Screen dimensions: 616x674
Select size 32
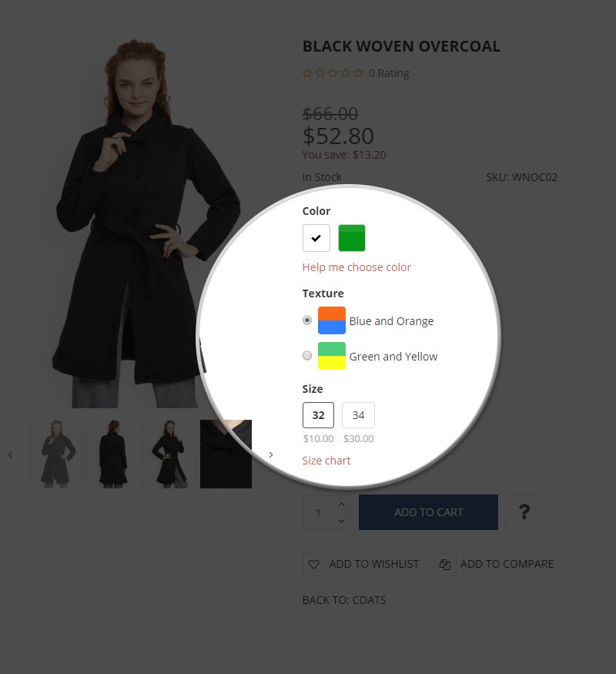pos(318,415)
